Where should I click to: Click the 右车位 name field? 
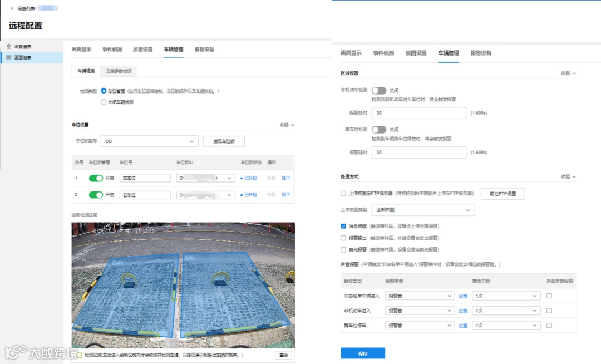(x=145, y=195)
